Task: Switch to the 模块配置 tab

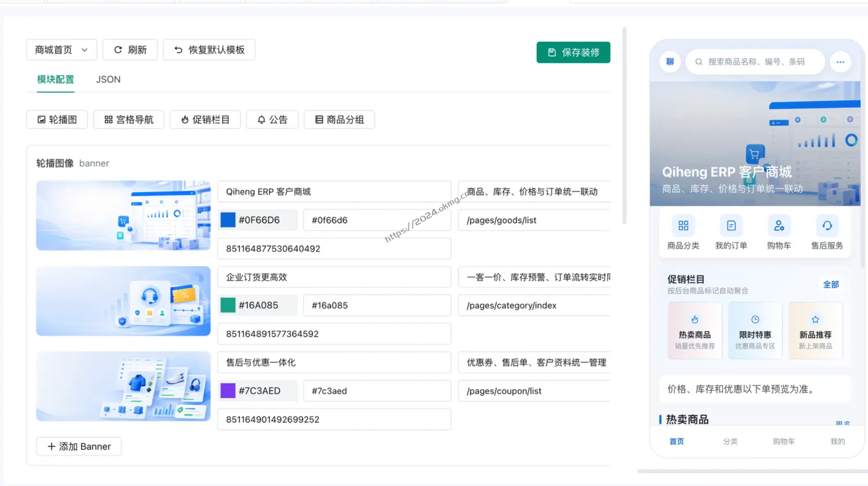Action: [56, 80]
